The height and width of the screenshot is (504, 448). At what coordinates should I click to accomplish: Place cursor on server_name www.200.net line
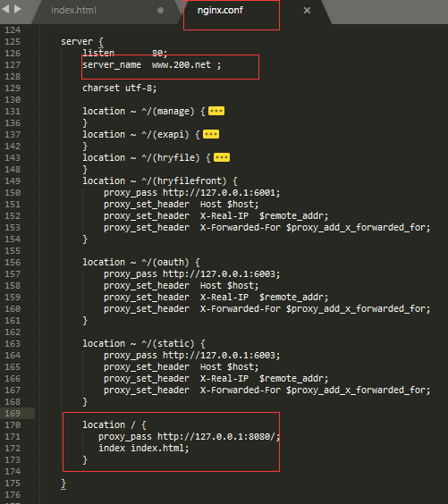pyautogui.click(x=152, y=65)
